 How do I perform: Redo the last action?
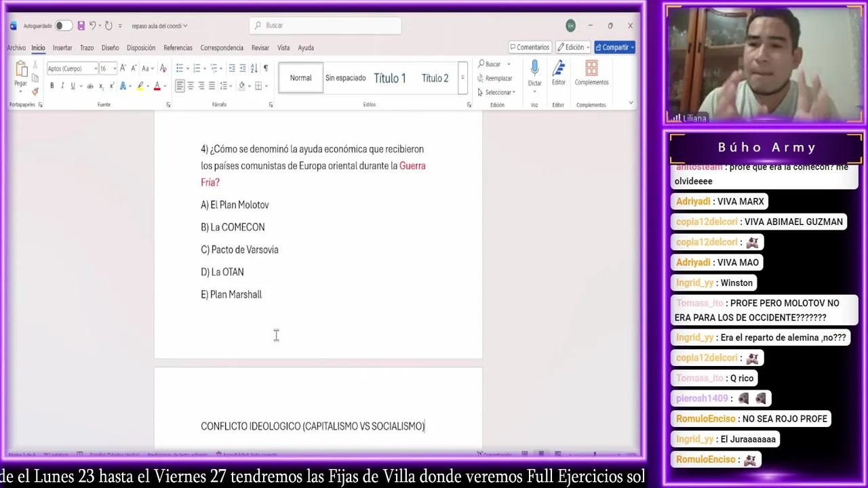108,26
